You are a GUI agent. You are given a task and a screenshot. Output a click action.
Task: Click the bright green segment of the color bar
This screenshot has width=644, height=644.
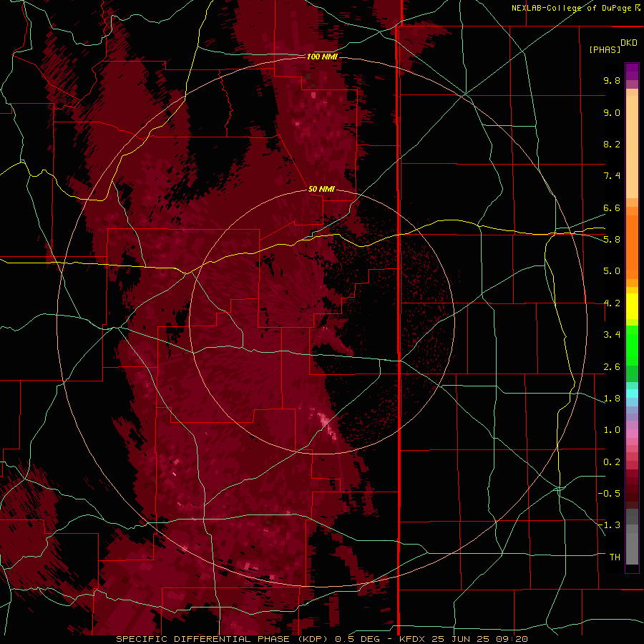[x=632, y=345]
